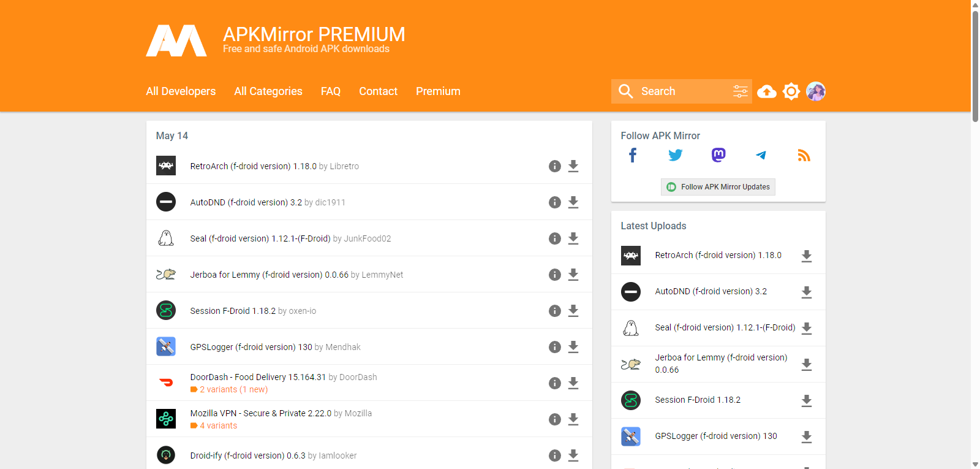Go to All Developers page
This screenshot has height=469, width=980.
[181, 91]
